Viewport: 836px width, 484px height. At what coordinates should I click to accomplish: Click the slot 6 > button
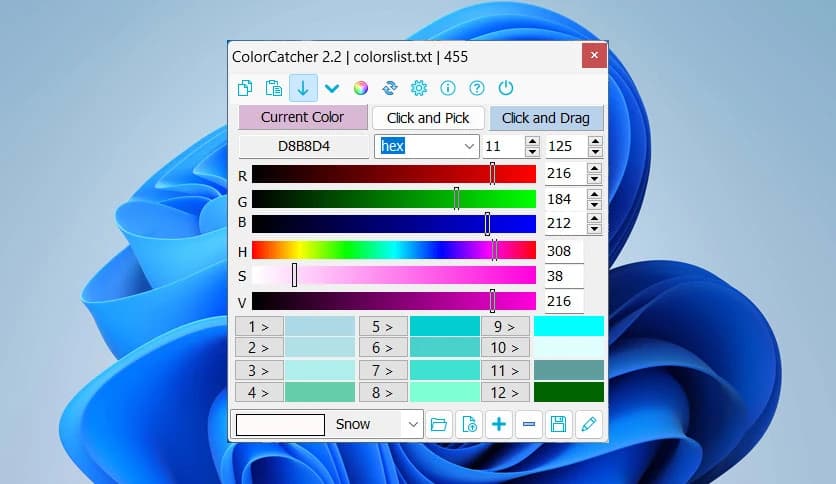pyautogui.click(x=383, y=348)
